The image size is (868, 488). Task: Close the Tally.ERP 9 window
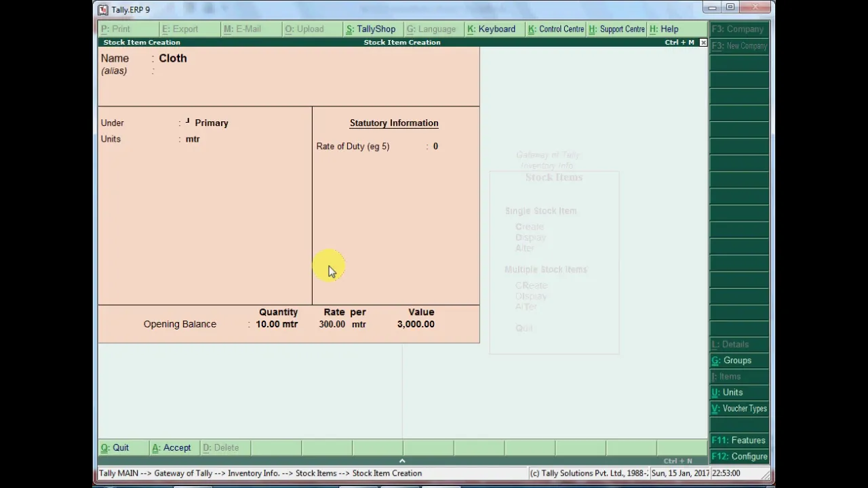tap(755, 7)
